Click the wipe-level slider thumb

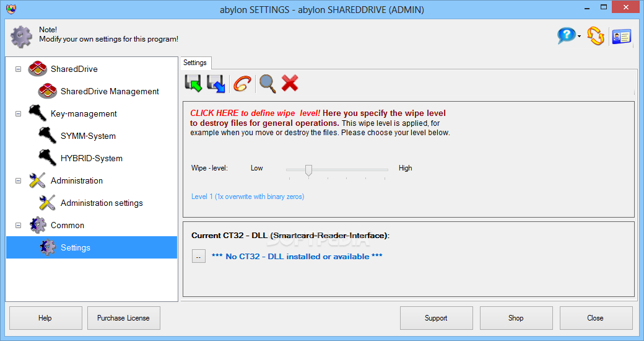pyautogui.click(x=308, y=170)
